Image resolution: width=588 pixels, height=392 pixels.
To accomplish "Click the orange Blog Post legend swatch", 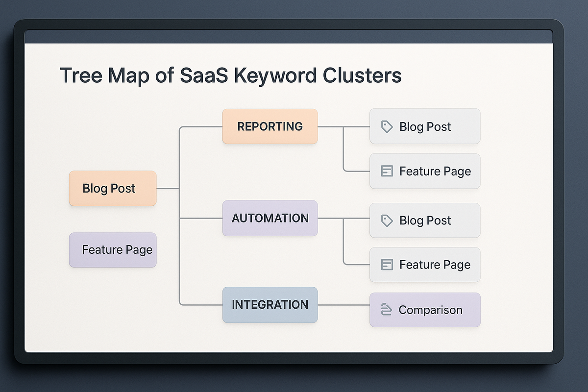I will pos(113,188).
